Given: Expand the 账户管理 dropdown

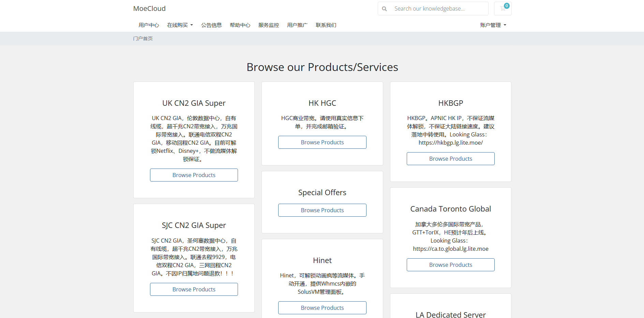Looking at the screenshot, I should click(x=493, y=25).
